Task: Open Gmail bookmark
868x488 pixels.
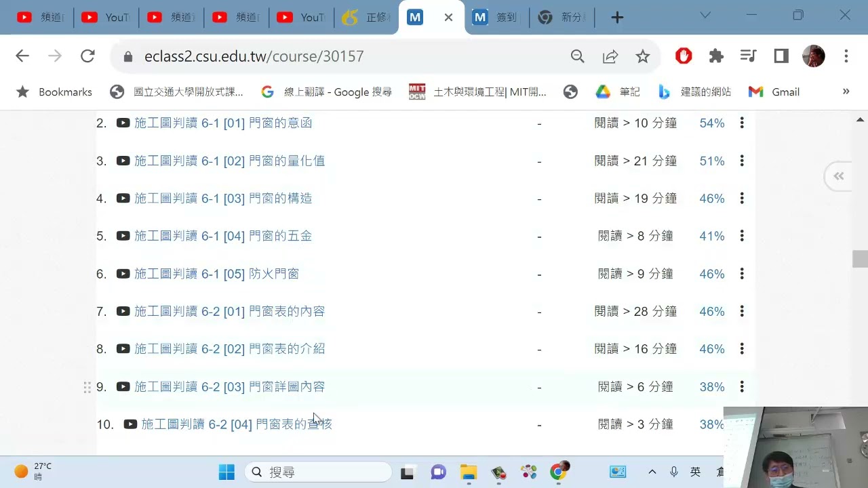Action: pyautogui.click(x=774, y=91)
